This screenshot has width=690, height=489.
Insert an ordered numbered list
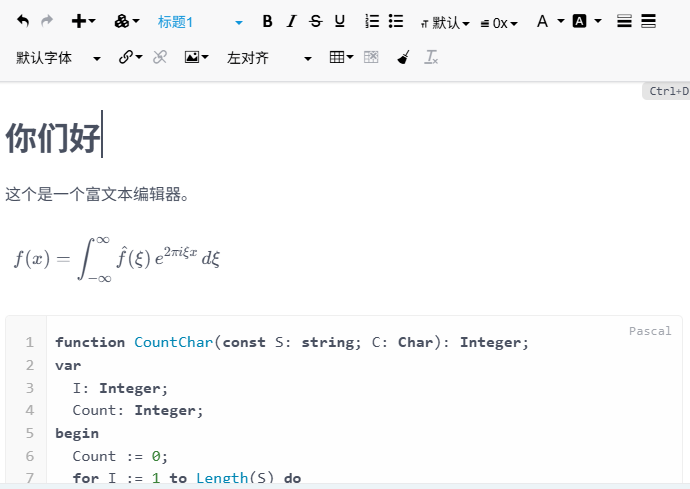[372, 21]
